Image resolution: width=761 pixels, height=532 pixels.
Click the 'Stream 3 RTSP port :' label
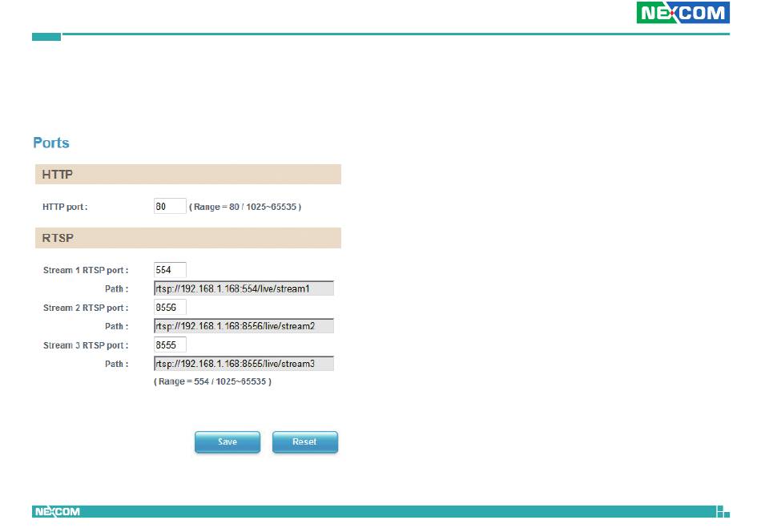[x=86, y=345]
